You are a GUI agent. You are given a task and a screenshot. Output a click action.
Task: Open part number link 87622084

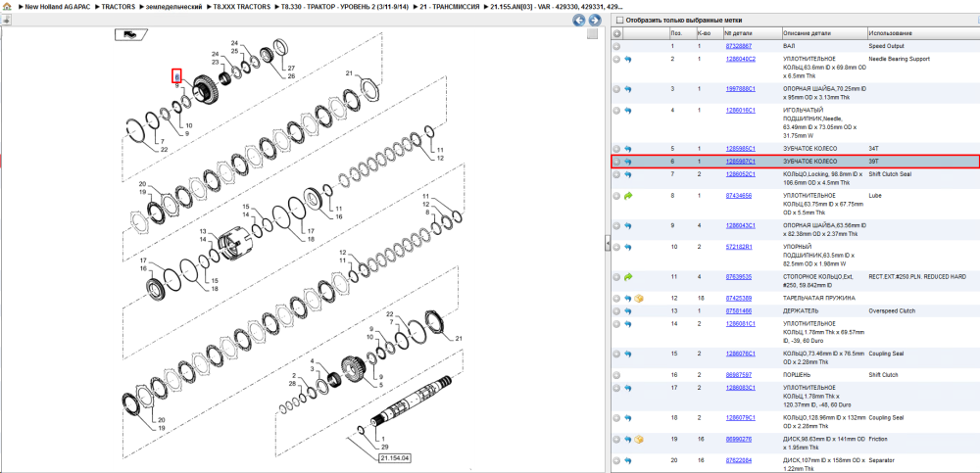(x=738, y=460)
